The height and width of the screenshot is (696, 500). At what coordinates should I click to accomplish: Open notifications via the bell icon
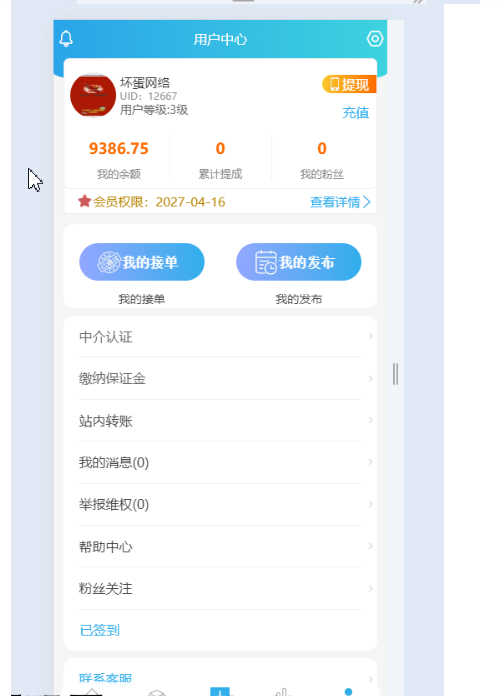[x=66, y=39]
